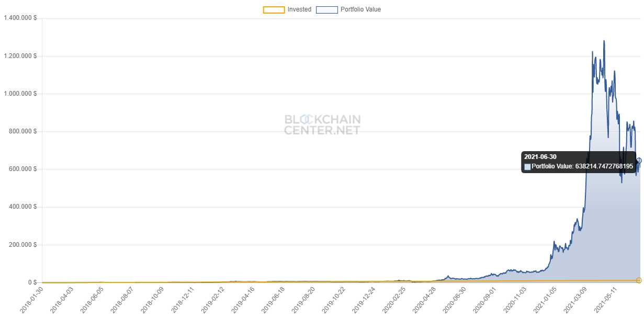Click the 0 $ y-axis label

(31, 282)
